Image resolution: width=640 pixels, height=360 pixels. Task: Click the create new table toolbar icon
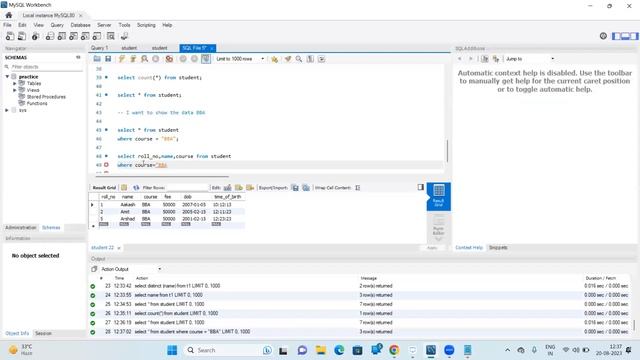point(62,36)
